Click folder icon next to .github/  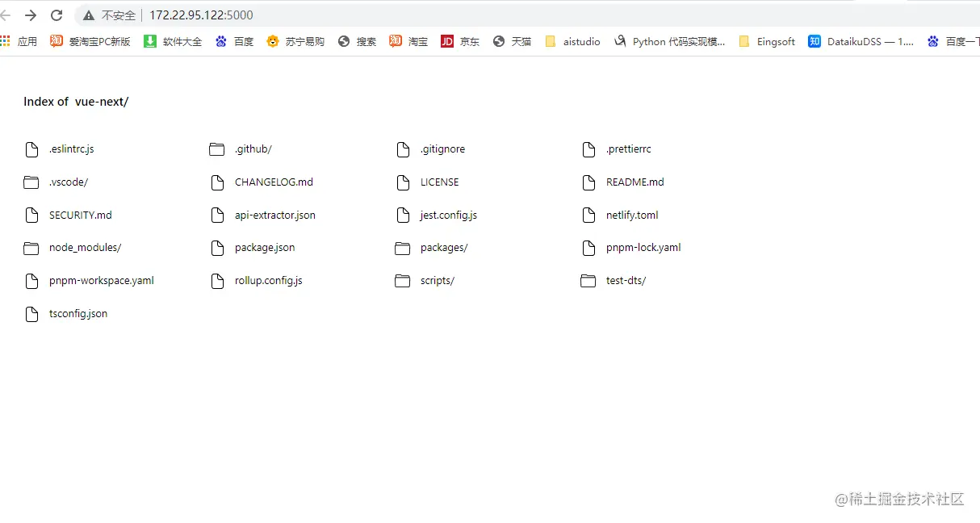pyautogui.click(x=216, y=149)
